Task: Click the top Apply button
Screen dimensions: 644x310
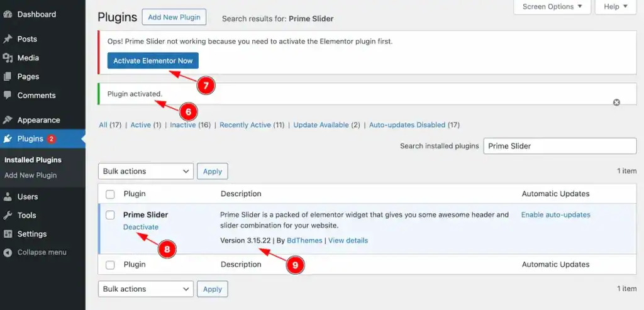Action: (213, 171)
